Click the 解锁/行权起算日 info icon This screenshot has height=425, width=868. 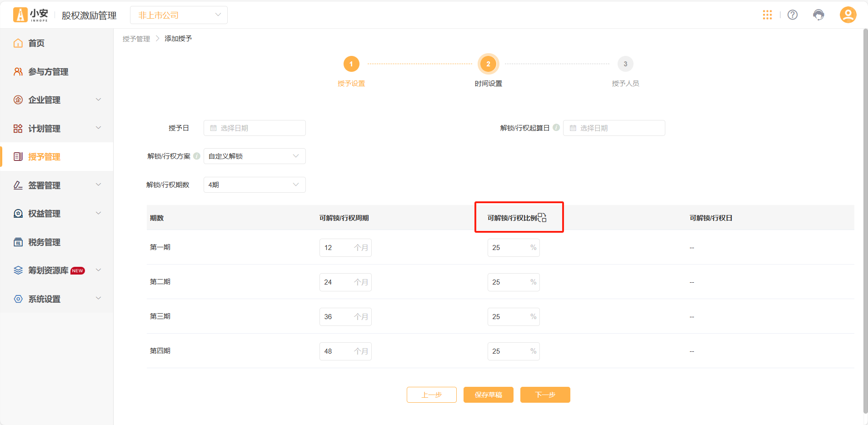click(x=556, y=128)
